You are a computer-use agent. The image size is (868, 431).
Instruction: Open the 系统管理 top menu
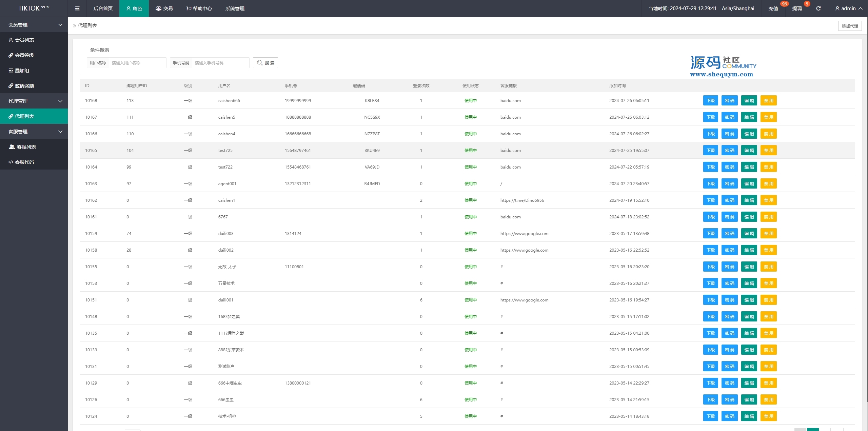(x=235, y=8)
